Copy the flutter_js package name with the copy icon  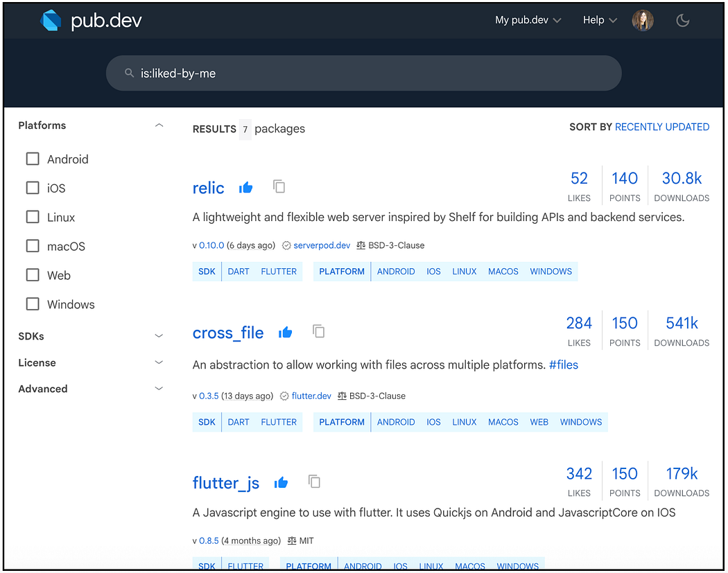(x=314, y=480)
